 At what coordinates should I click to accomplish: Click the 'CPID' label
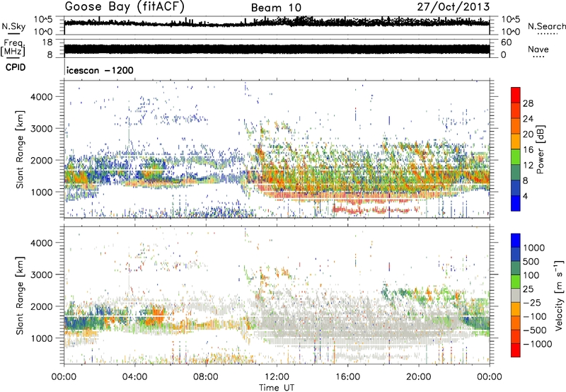click(16, 67)
